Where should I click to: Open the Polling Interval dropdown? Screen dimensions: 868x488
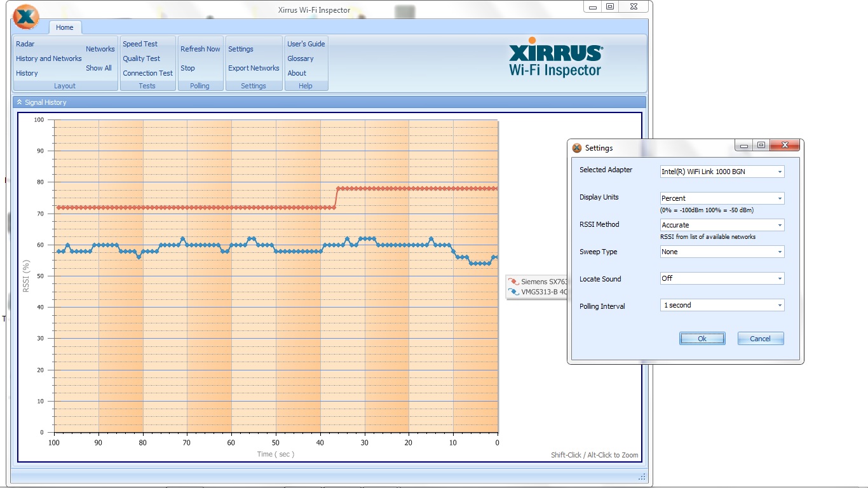(779, 306)
